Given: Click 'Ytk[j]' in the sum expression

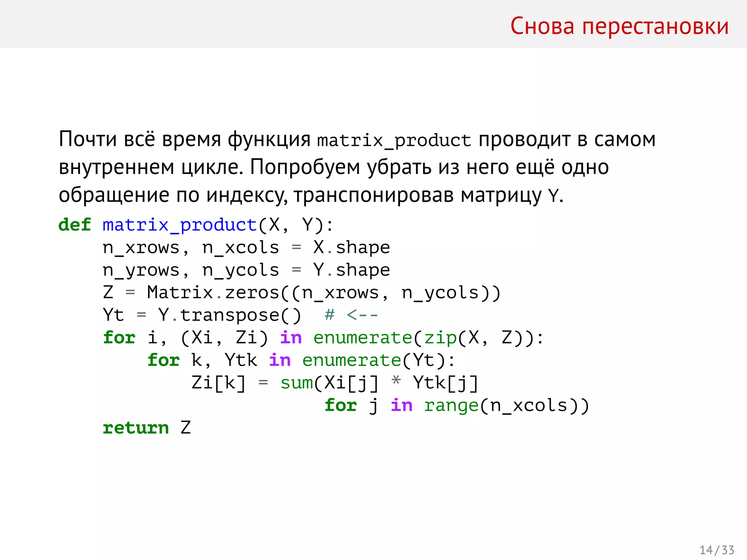Looking at the screenshot, I should point(445,383).
